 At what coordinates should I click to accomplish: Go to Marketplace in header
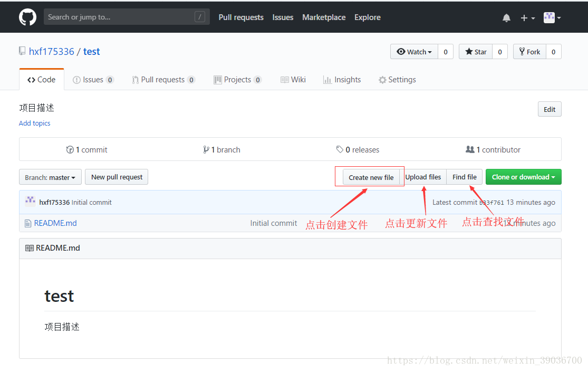(x=324, y=17)
